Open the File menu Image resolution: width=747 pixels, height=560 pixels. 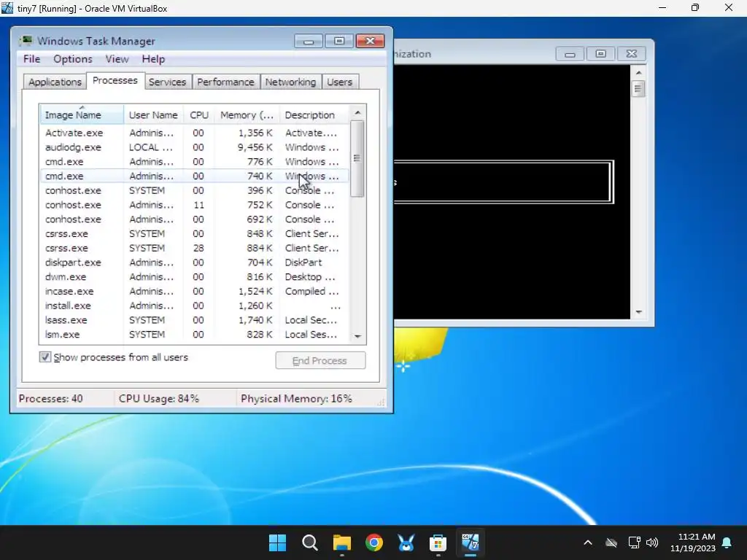(x=31, y=59)
